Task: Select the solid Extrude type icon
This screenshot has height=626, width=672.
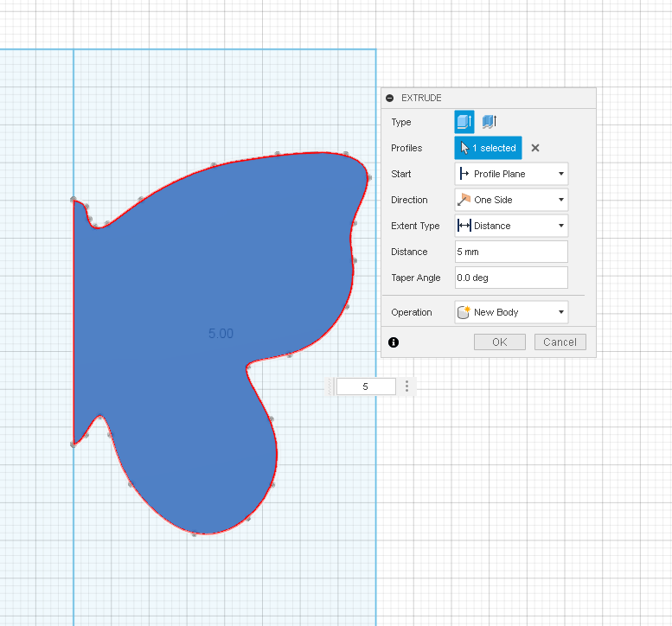Action: (x=464, y=122)
